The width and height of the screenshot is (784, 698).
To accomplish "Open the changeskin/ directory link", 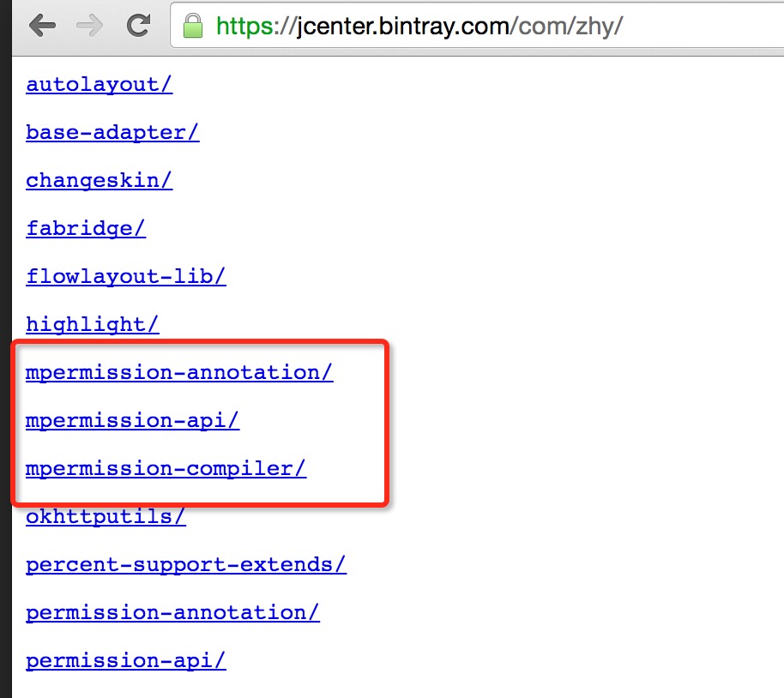I will point(99,180).
